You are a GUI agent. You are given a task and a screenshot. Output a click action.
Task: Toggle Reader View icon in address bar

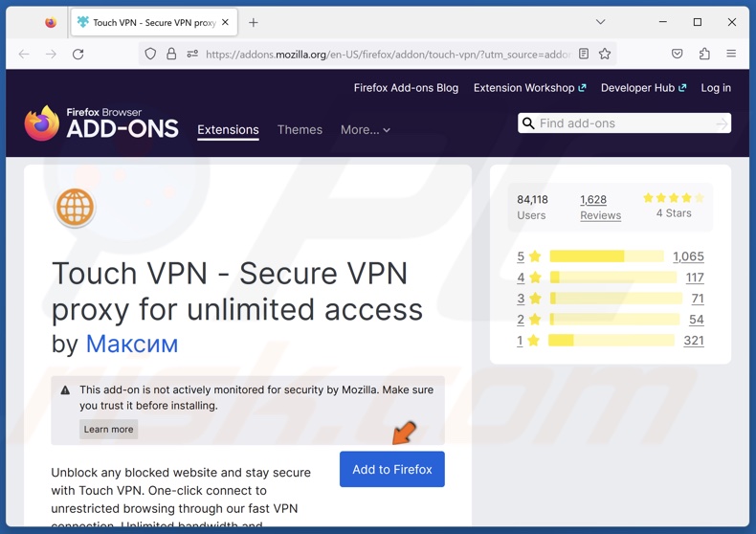tap(584, 55)
